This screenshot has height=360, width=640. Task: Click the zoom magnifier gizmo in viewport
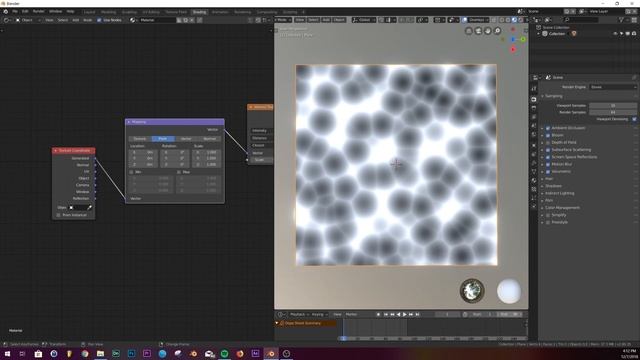(x=498, y=31)
